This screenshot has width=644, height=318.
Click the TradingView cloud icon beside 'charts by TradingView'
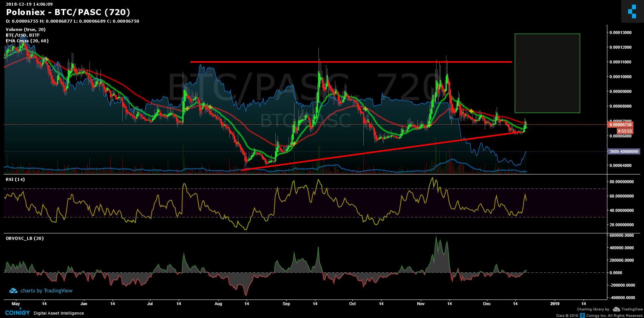click(x=13, y=291)
